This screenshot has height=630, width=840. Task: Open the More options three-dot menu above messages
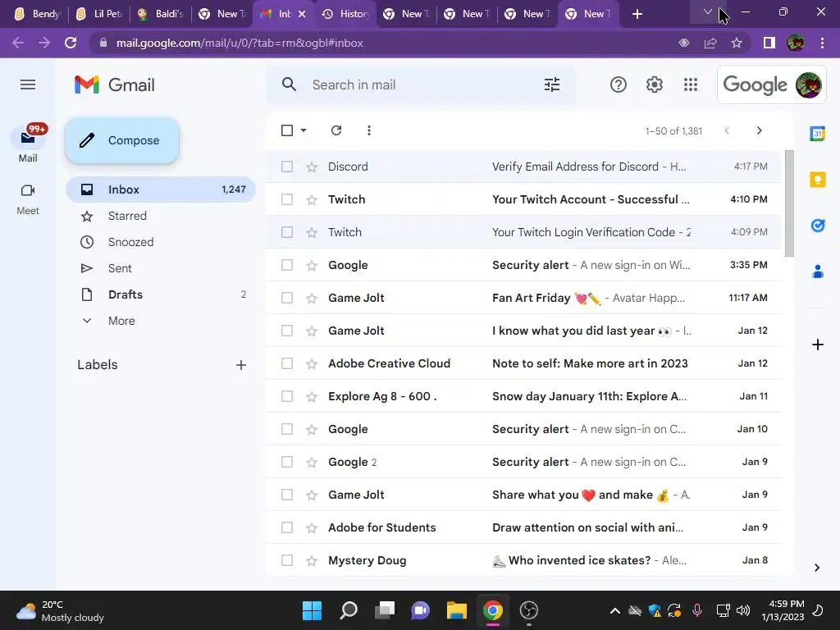click(x=368, y=130)
